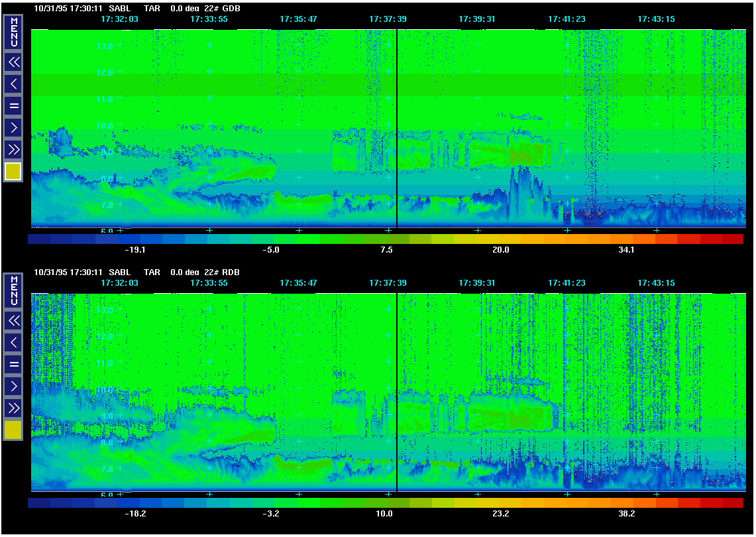The width and height of the screenshot is (756, 537).
Task: Click the red end of the top color scale bar
Action: click(x=732, y=239)
